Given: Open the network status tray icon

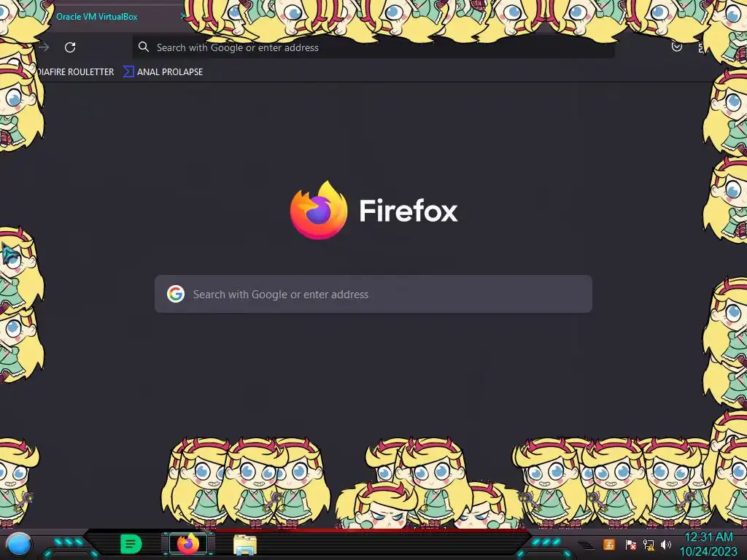Looking at the screenshot, I should tap(649, 544).
